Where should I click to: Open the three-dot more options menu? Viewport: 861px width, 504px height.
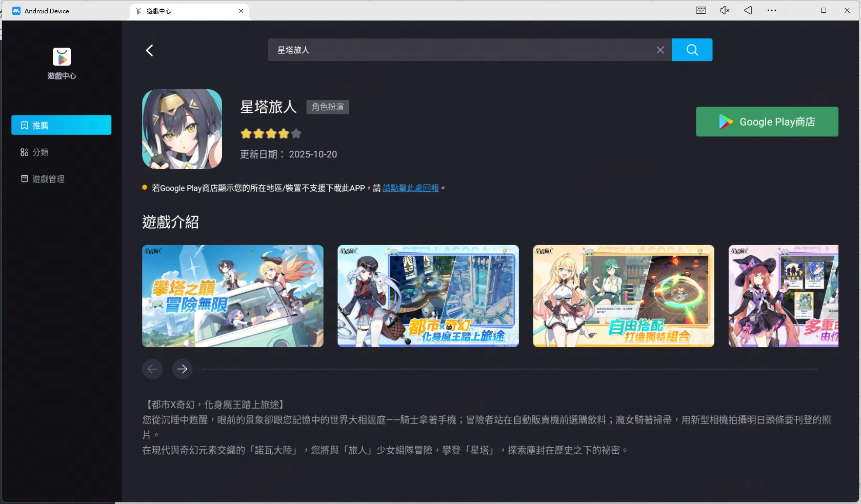[x=772, y=10]
